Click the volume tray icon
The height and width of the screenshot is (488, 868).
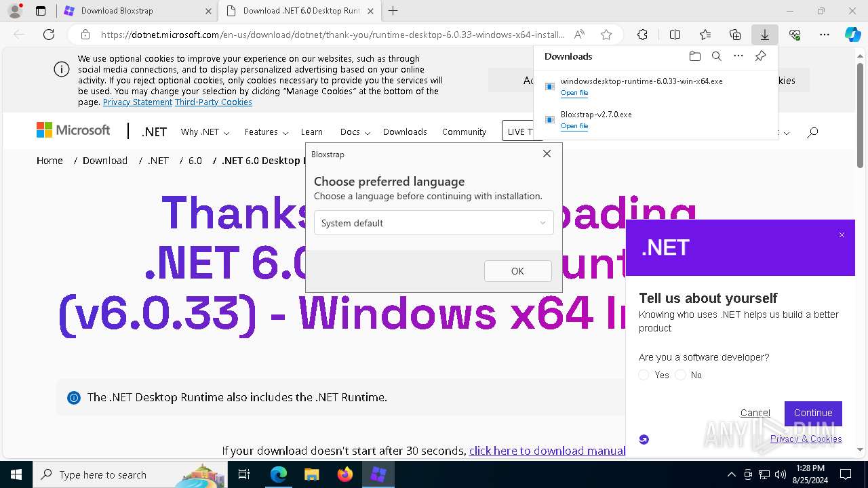click(x=781, y=474)
